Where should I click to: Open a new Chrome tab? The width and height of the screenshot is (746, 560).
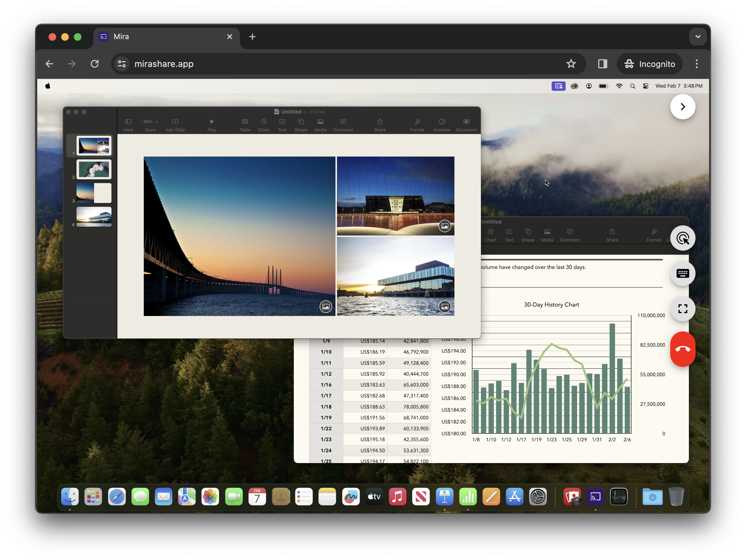click(252, 37)
